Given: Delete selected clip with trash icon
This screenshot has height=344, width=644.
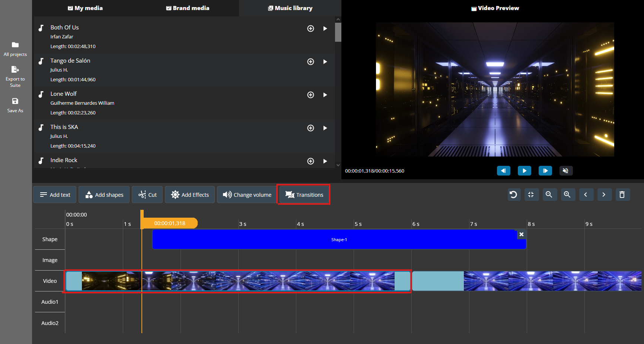Looking at the screenshot, I should (x=622, y=195).
